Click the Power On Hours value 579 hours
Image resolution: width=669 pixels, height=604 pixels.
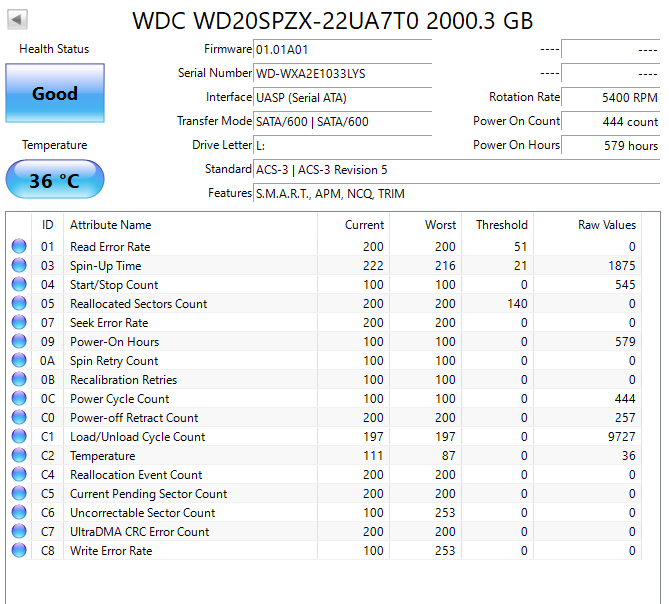point(611,145)
